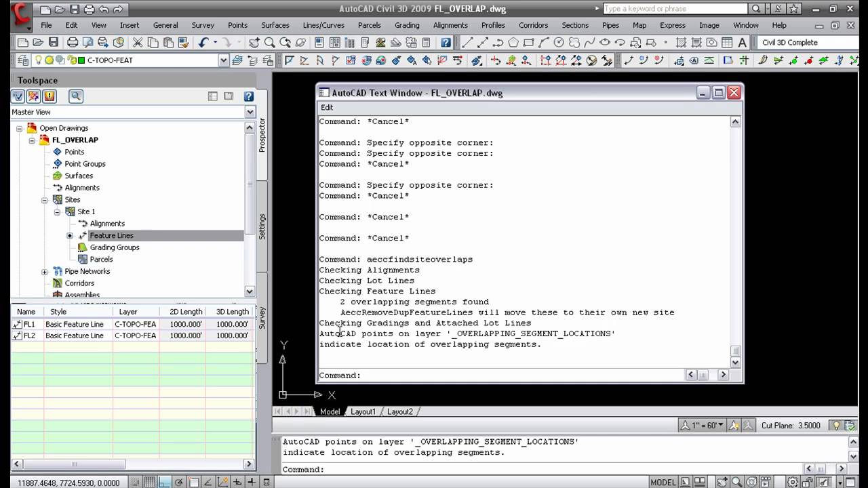
Task: Switch to the Survey side tab
Action: 262,318
